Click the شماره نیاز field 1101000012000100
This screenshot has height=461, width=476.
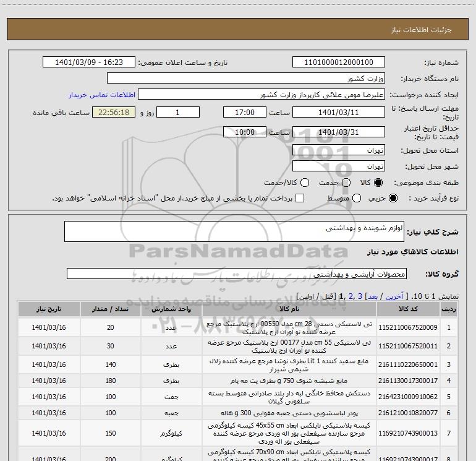coord(339,62)
